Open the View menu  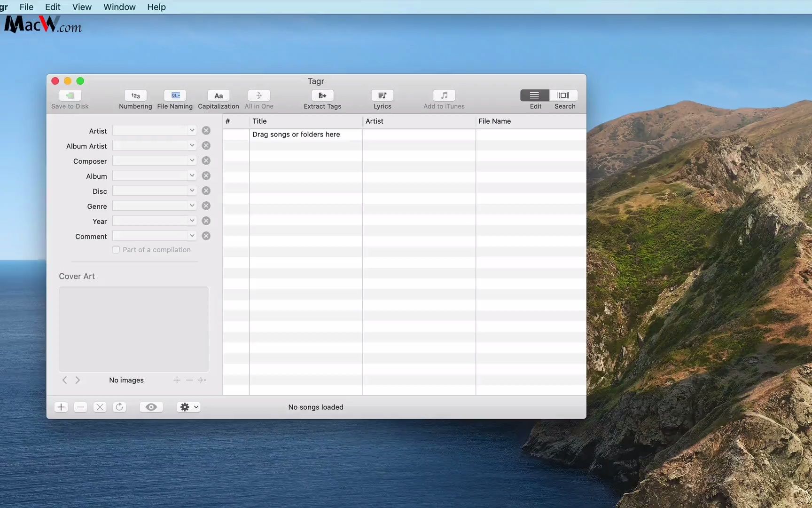[82, 7]
